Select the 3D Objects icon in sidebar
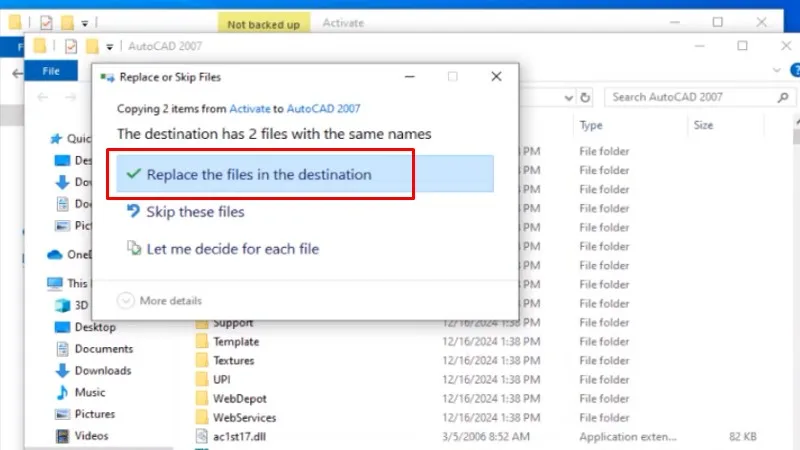The height and width of the screenshot is (450, 800). pyautogui.click(x=61, y=306)
